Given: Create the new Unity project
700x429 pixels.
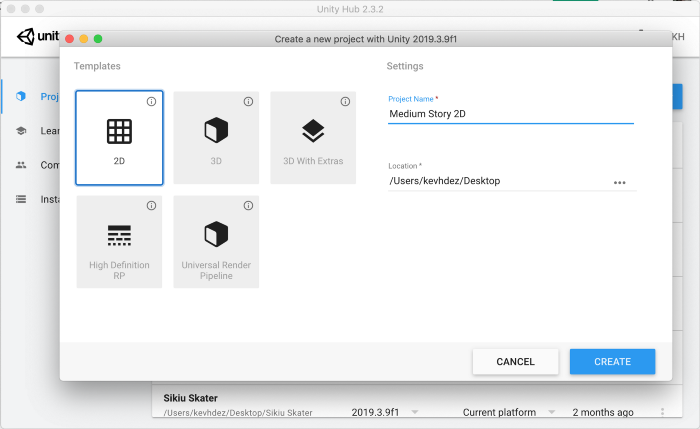Looking at the screenshot, I should (x=612, y=362).
